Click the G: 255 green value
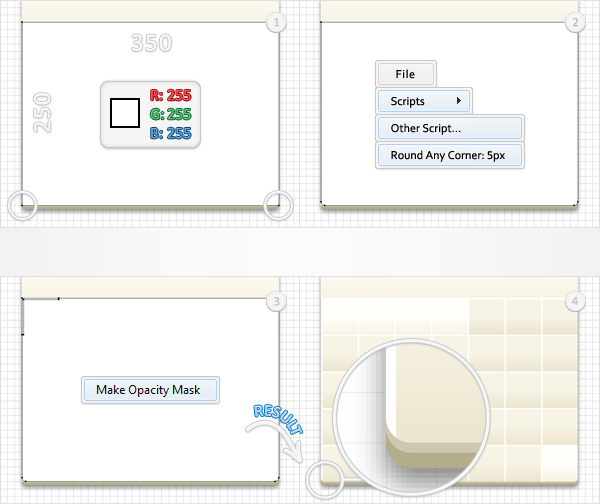Image resolution: width=600 pixels, height=504 pixels. (x=171, y=114)
